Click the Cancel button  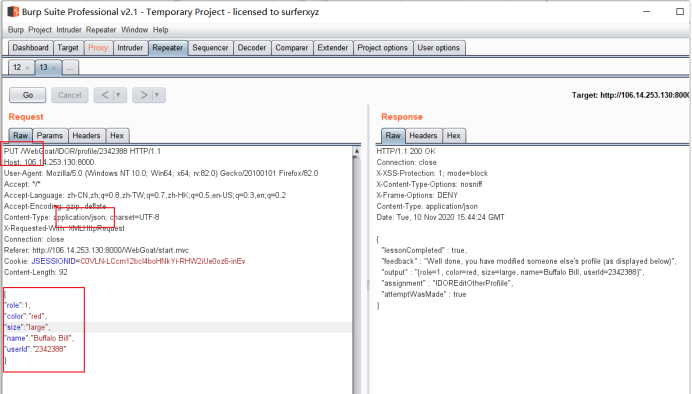[70, 95]
